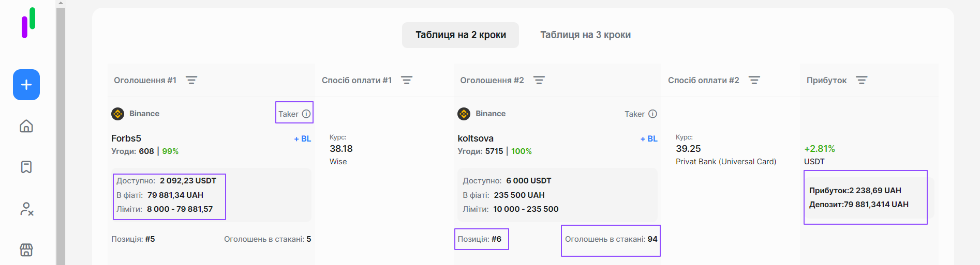This screenshot has height=265, width=980.
Task: Open the bookmark icon in sidebar
Action: tap(26, 167)
